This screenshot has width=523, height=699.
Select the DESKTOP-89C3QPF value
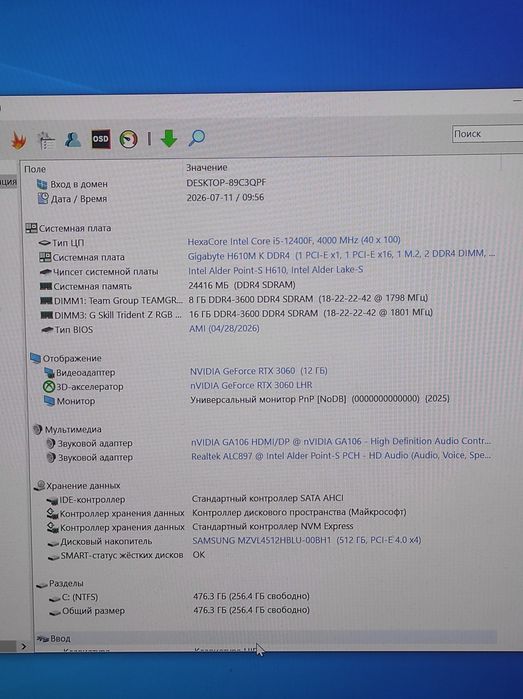coord(226,182)
